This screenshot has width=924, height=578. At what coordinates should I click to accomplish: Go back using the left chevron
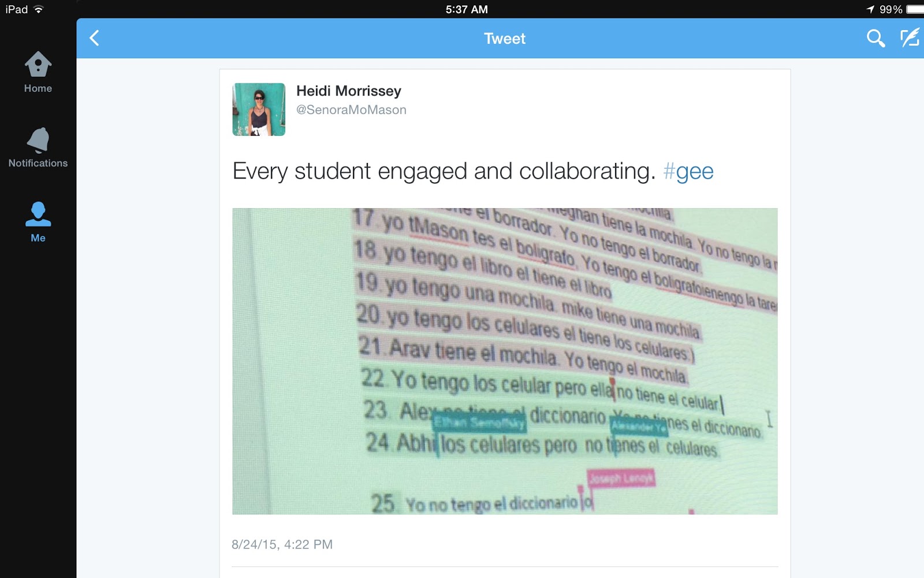coord(95,38)
